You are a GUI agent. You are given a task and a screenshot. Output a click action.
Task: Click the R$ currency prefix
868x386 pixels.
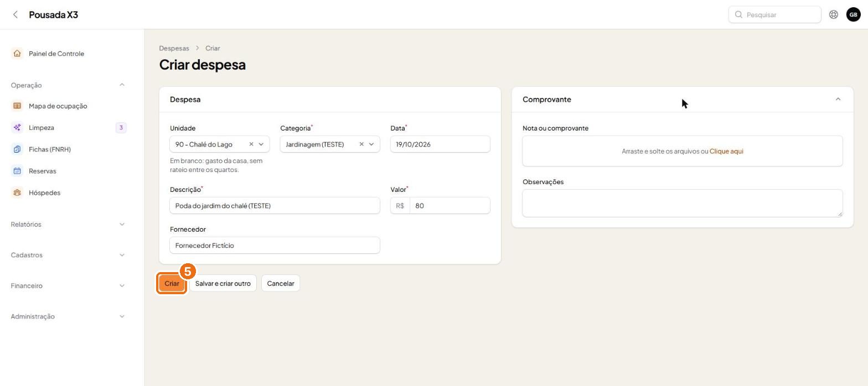(x=400, y=206)
